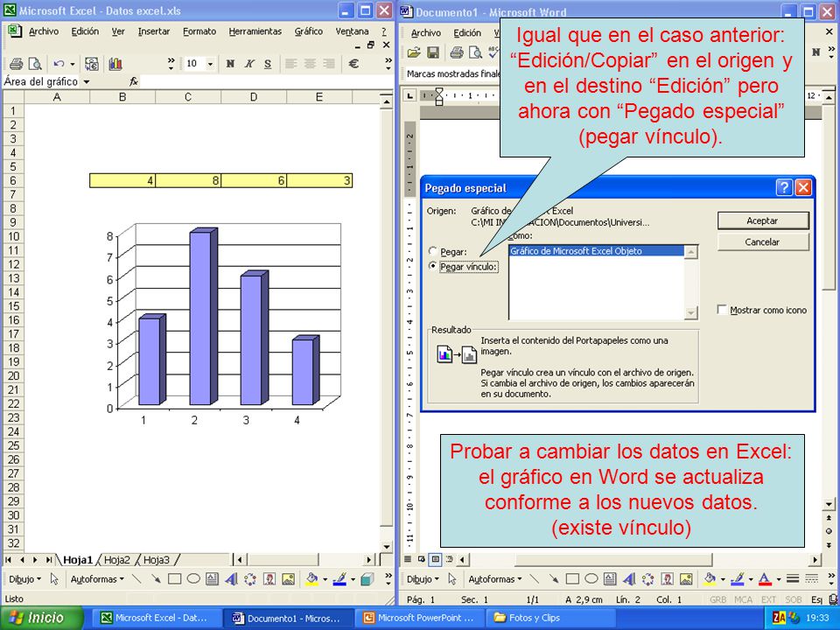Click the Save icon in Word toolbar
Image resolution: width=840 pixels, height=630 pixels.
(x=433, y=52)
